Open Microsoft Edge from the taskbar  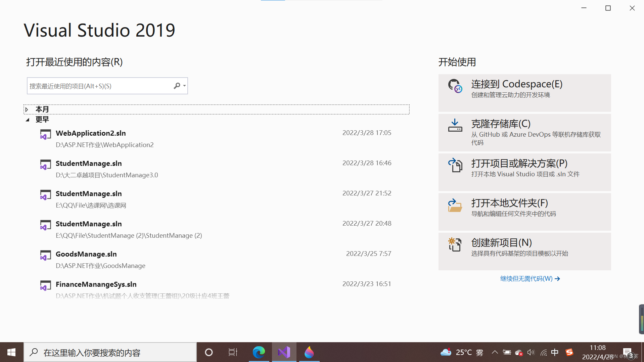[x=259, y=352]
